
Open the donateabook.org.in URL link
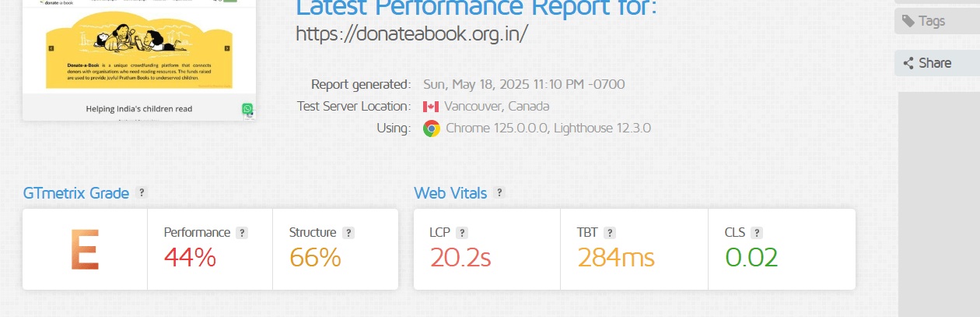(412, 33)
